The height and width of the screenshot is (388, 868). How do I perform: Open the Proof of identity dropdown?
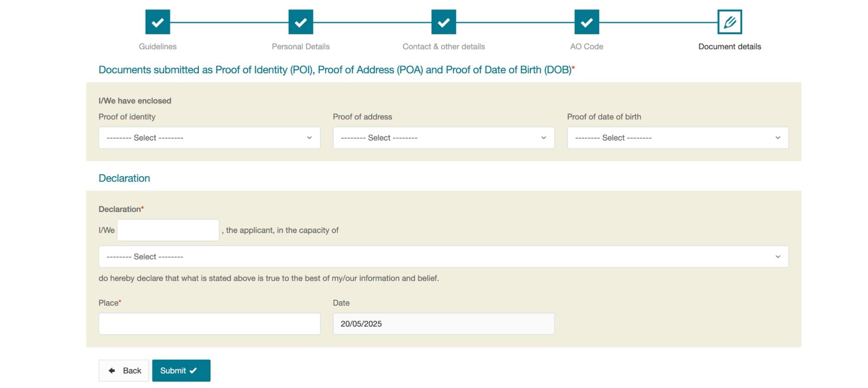pos(209,138)
